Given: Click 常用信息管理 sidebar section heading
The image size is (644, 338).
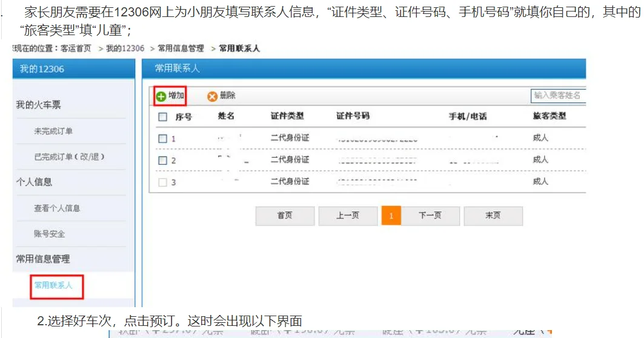Looking at the screenshot, I should click(x=43, y=259).
